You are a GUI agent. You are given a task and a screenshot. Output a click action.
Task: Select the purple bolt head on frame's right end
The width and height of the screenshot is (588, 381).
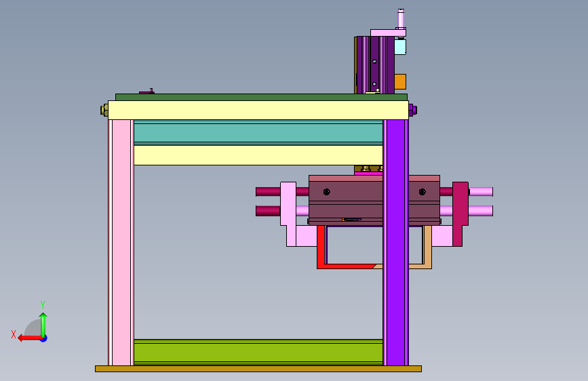(x=413, y=110)
